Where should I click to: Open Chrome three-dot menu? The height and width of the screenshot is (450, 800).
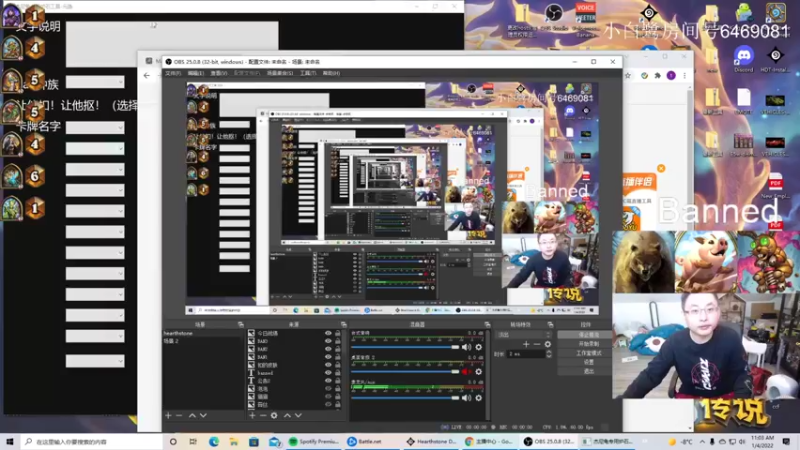click(685, 76)
